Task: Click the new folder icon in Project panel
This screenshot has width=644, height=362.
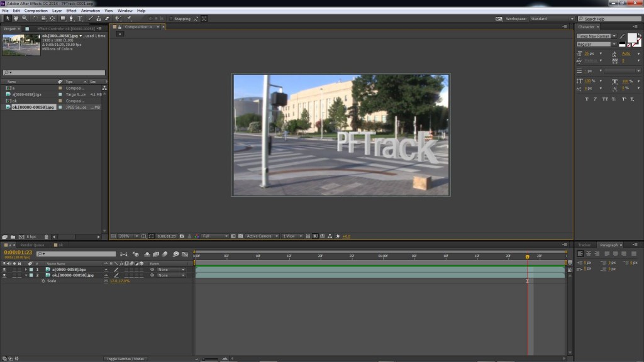Action: [13, 237]
